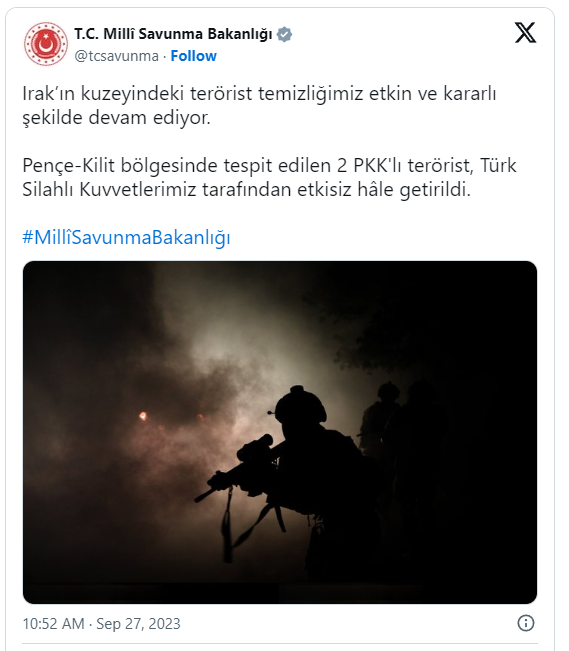This screenshot has height=651, width=569.
Task: Click the soldier's helmet silhouette
Action: pos(301,405)
